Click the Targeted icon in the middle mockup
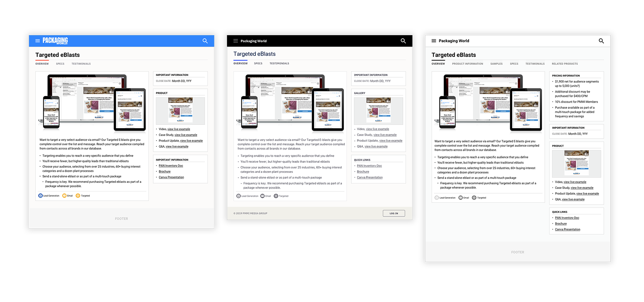The image size is (644, 302). 276,196
